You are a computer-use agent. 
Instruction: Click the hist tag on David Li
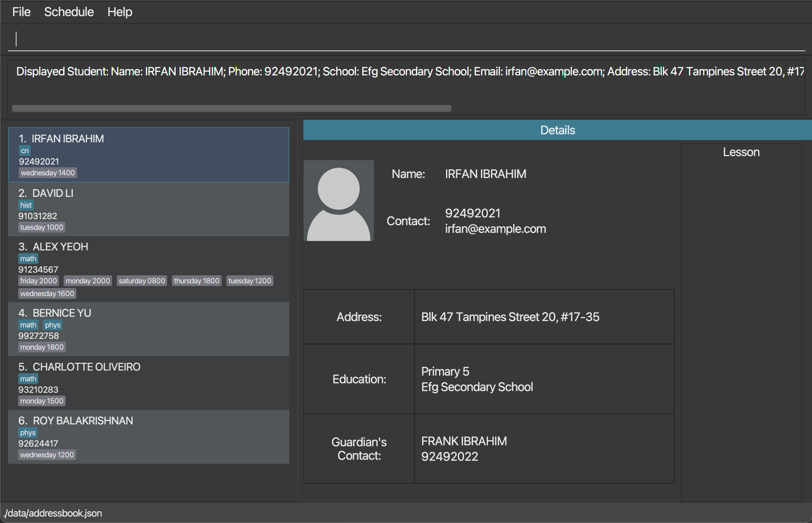pos(26,205)
